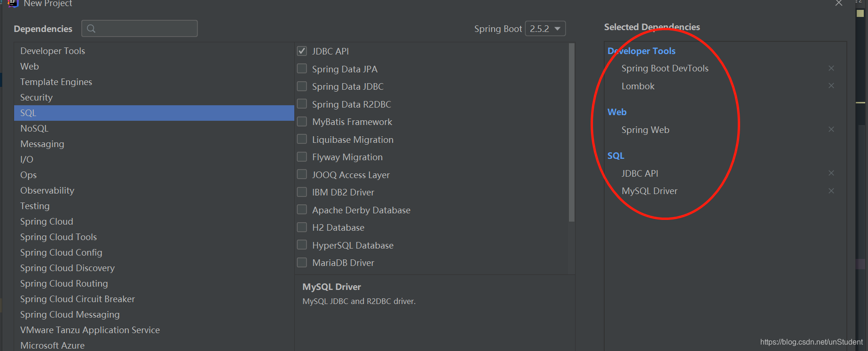The height and width of the screenshot is (351, 868).
Task: Open Spring Cloud Config category
Action: pyautogui.click(x=154, y=252)
